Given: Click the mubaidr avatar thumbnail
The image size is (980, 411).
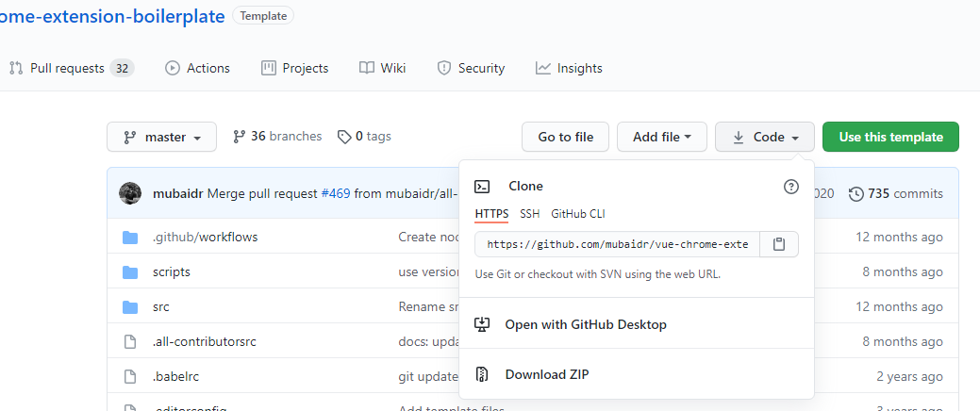Looking at the screenshot, I should (x=130, y=193).
